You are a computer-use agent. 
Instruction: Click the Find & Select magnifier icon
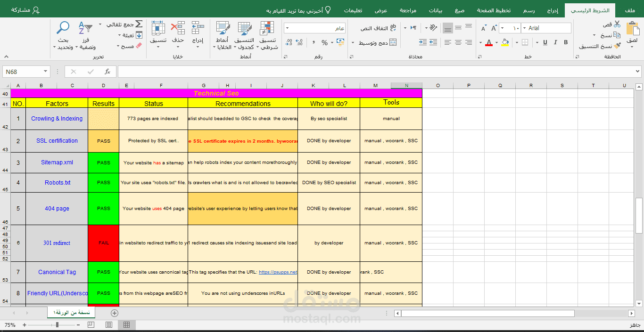(63, 28)
